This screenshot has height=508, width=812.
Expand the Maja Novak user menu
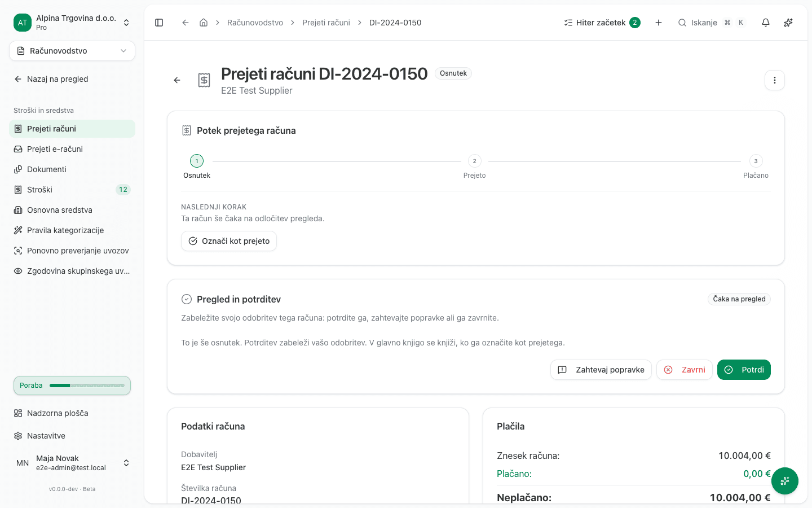tap(72, 463)
